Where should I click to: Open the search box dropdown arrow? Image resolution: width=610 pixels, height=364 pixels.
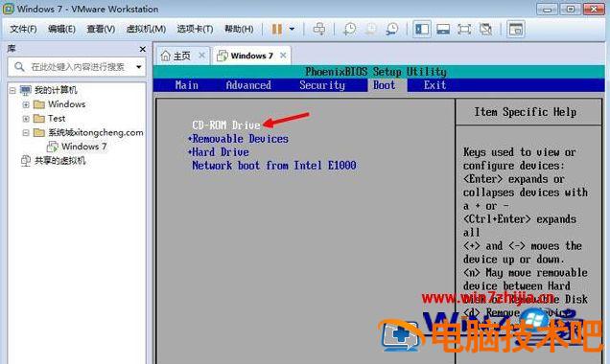click(x=139, y=67)
